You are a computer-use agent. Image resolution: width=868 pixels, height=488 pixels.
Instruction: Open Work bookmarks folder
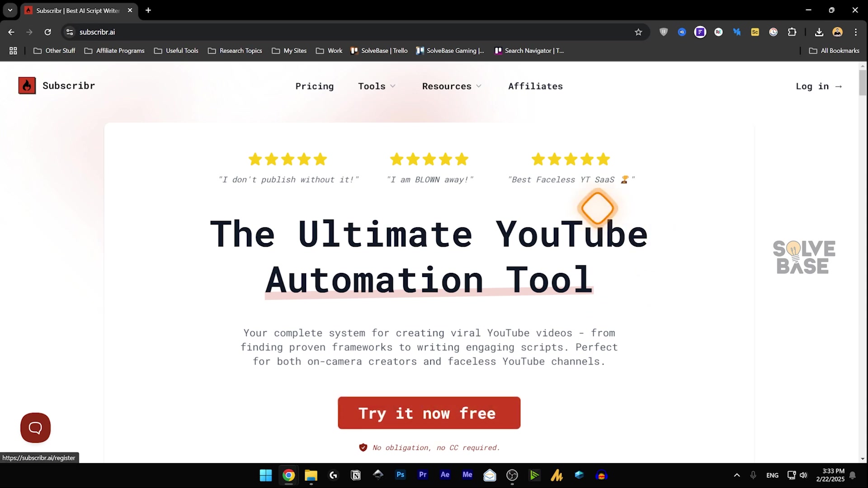329,51
